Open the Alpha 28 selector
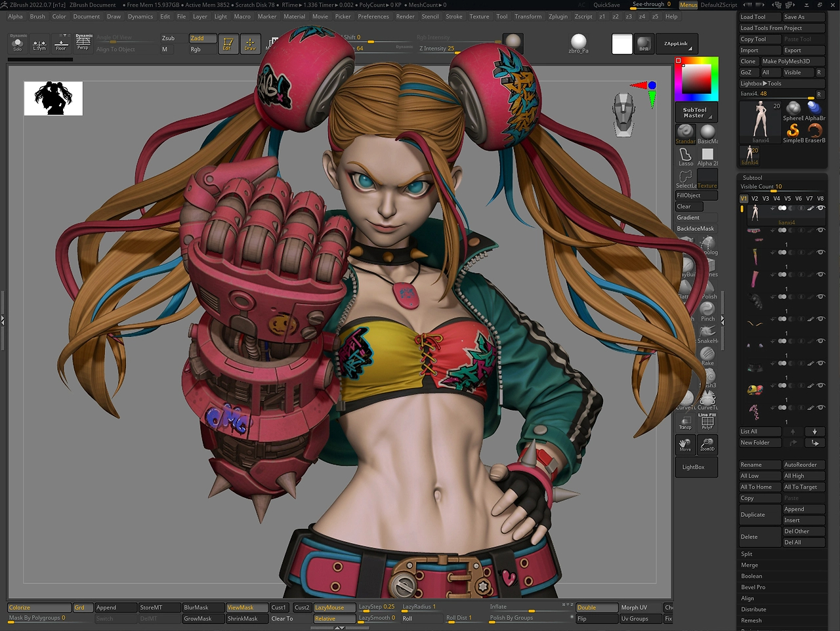Image resolution: width=840 pixels, height=631 pixels. click(707, 156)
